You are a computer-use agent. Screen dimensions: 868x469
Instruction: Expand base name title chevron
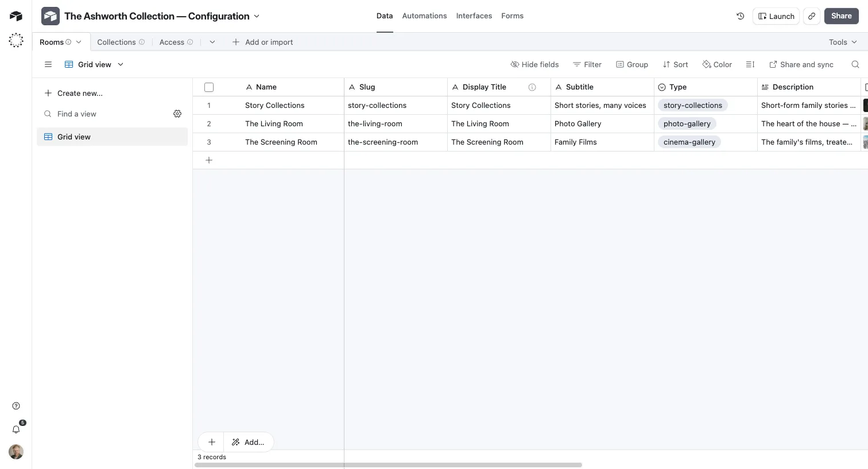[257, 16]
